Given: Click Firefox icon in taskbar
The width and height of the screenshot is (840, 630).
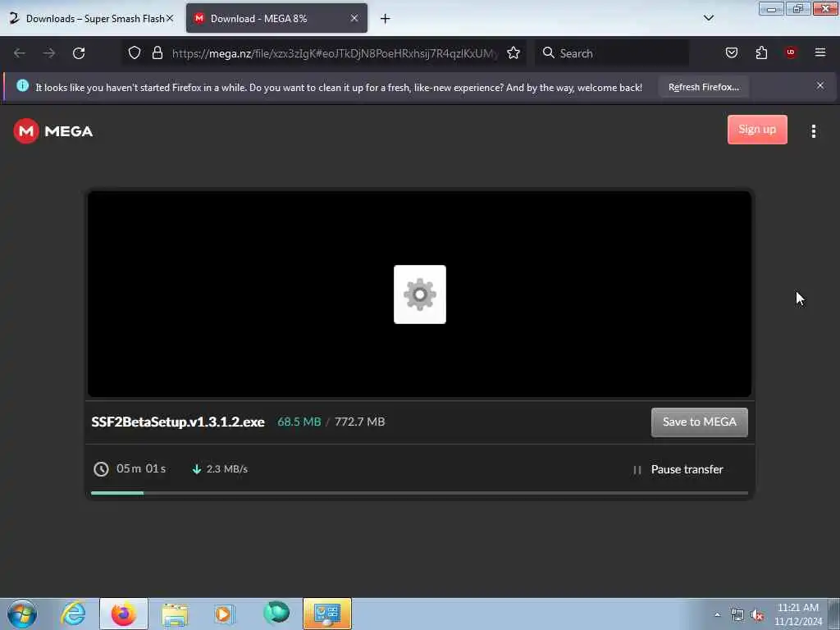Looking at the screenshot, I should 124,614.
